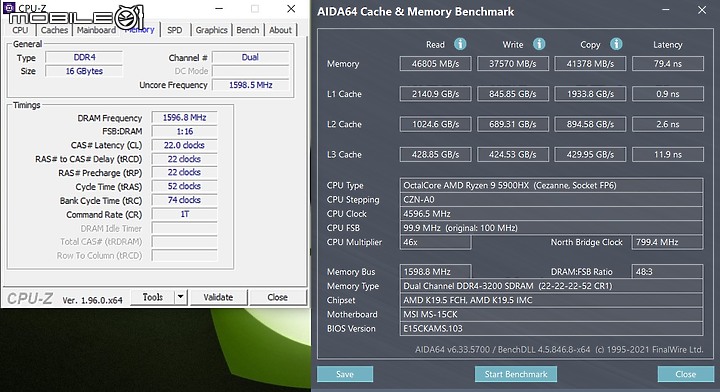Image resolution: width=720 pixels, height=392 pixels.
Task: Click the L2 Cache Write 689.31 GB/s value
Action: (x=513, y=124)
